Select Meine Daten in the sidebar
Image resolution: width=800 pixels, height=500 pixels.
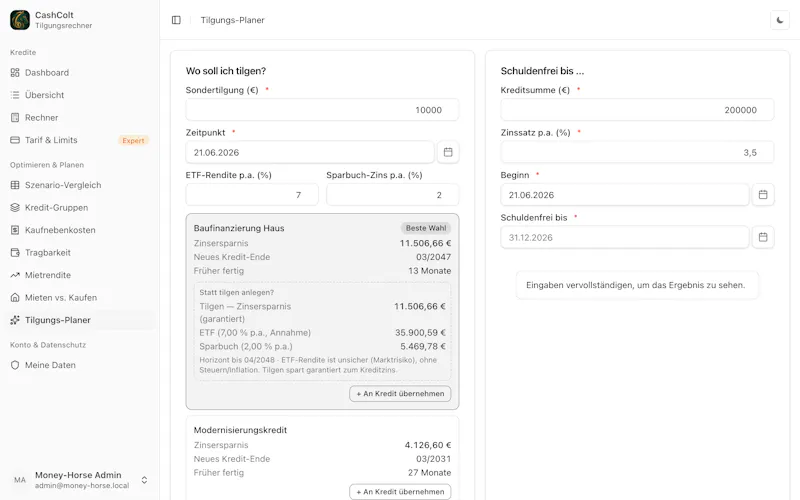(x=80, y=365)
